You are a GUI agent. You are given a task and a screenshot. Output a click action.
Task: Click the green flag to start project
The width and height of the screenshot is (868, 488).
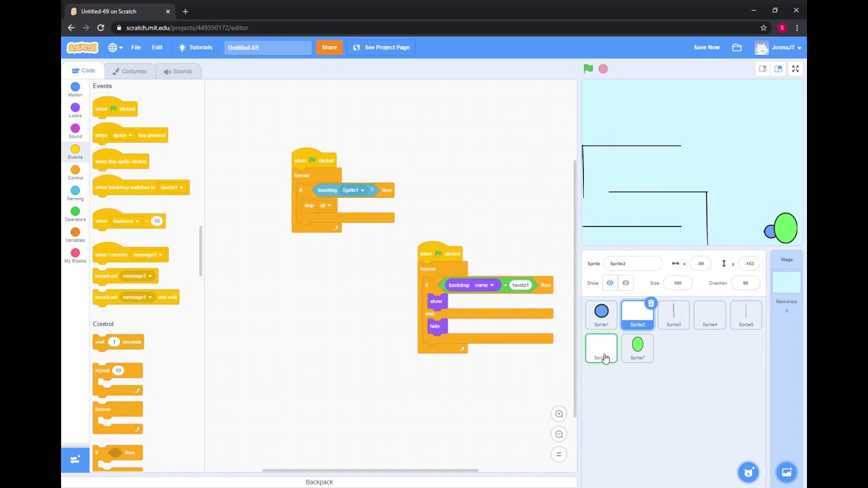pos(588,68)
